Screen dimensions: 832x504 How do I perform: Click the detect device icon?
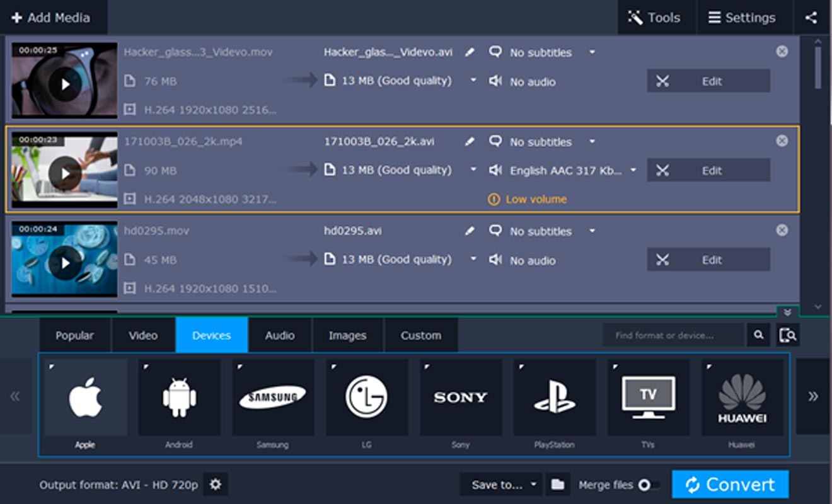(788, 335)
